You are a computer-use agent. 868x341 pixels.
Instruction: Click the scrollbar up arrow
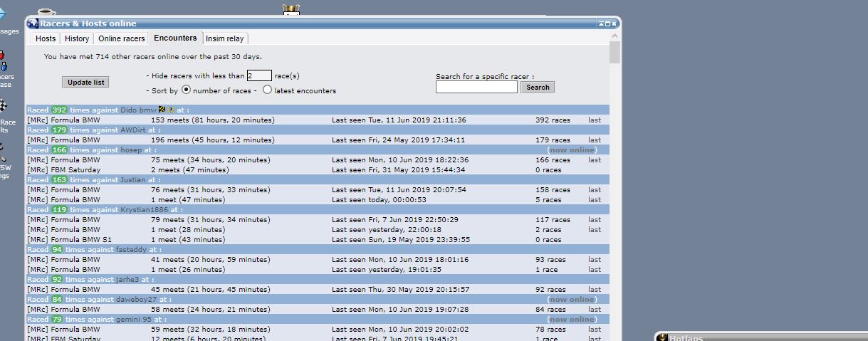pos(615,35)
